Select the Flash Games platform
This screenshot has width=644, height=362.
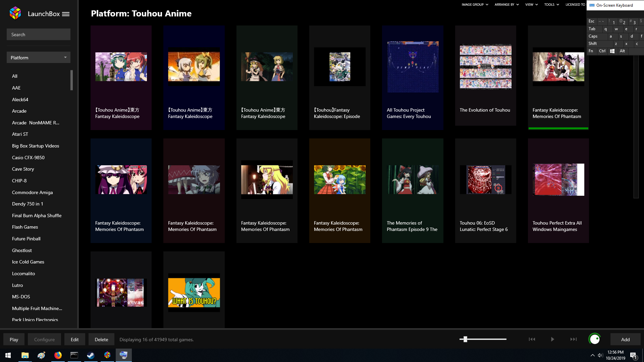click(x=25, y=227)
